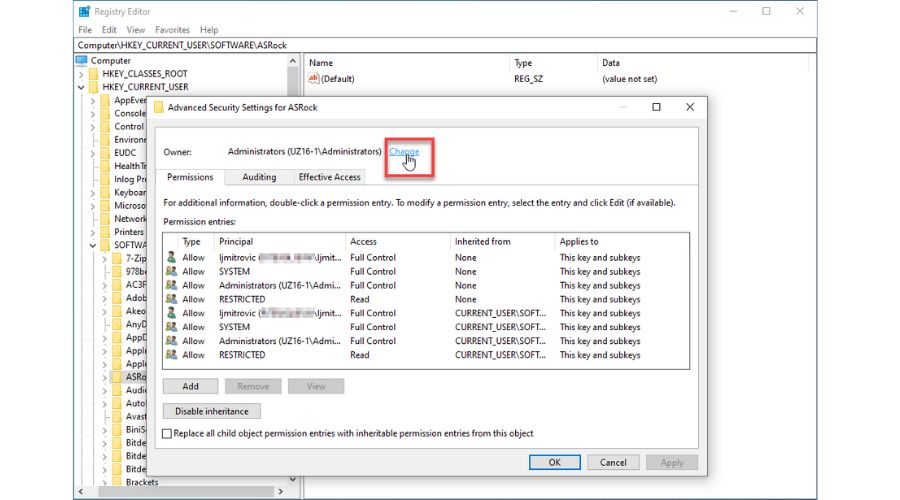The image size is (900, 500).
Task: Click group icon of first SYSTEM entry
Action: [171, 271]
